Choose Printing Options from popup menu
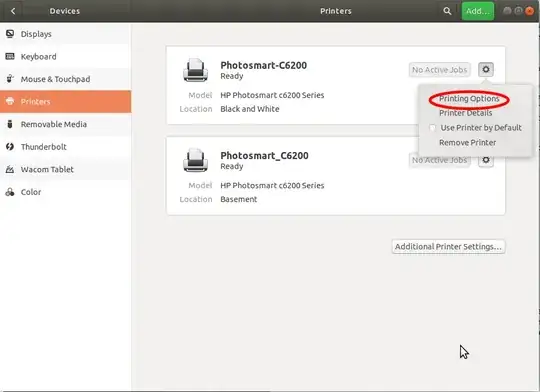Viewport: 540px width, 392px height. (x=469, y=99)
